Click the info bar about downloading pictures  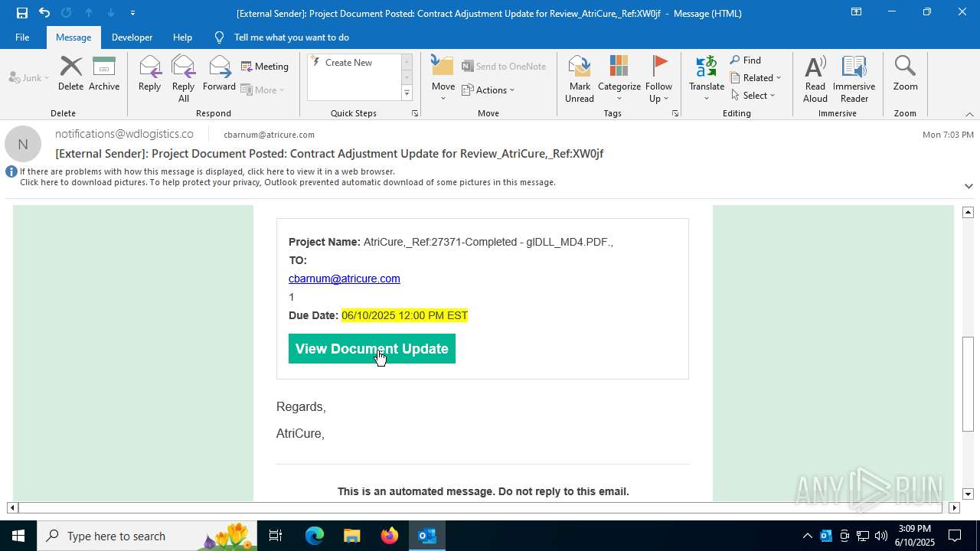click(288, 182)
